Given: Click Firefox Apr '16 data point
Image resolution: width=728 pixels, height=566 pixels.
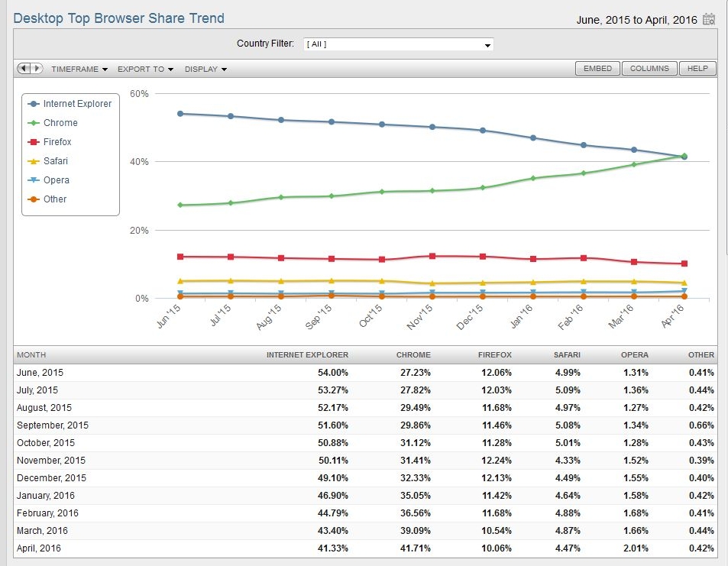Looking at the screenshot, I should coord(684,264).
